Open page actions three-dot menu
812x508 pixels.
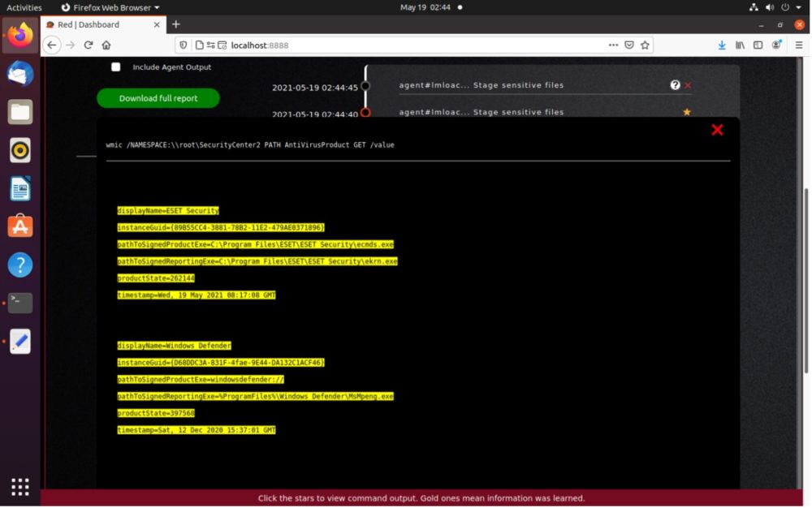[613, 45]
